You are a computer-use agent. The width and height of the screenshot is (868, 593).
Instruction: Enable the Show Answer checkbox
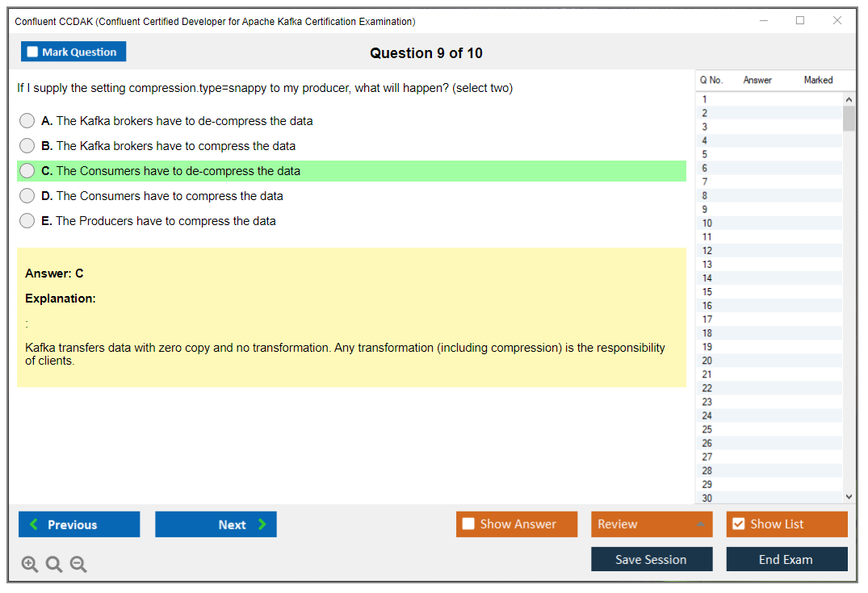tap(468, 524)
